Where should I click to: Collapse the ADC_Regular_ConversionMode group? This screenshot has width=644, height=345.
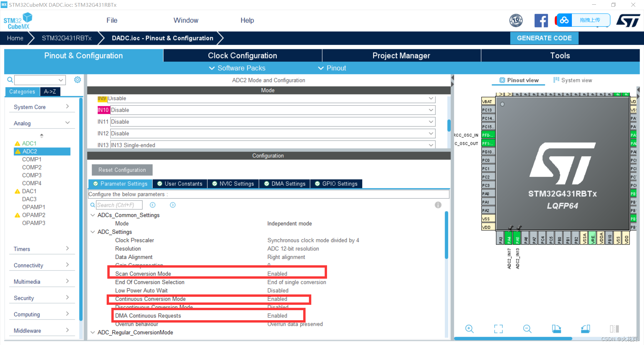(x=93, y=332)
